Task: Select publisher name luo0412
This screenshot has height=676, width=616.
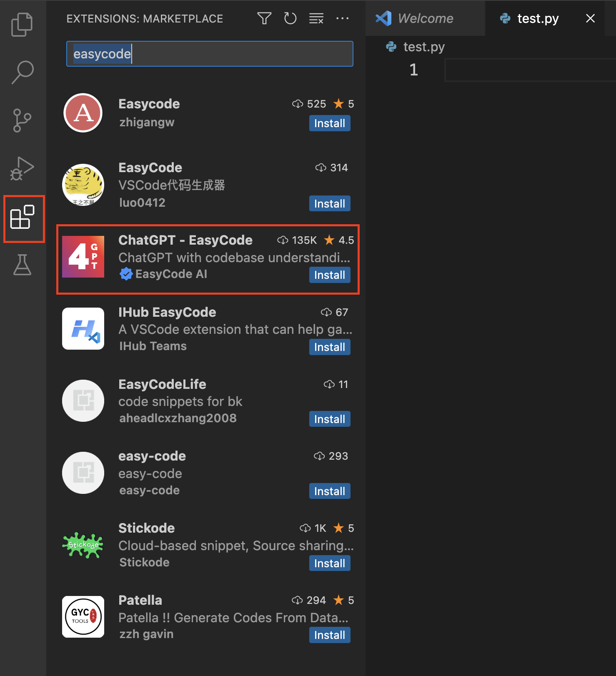Action: 142,203
